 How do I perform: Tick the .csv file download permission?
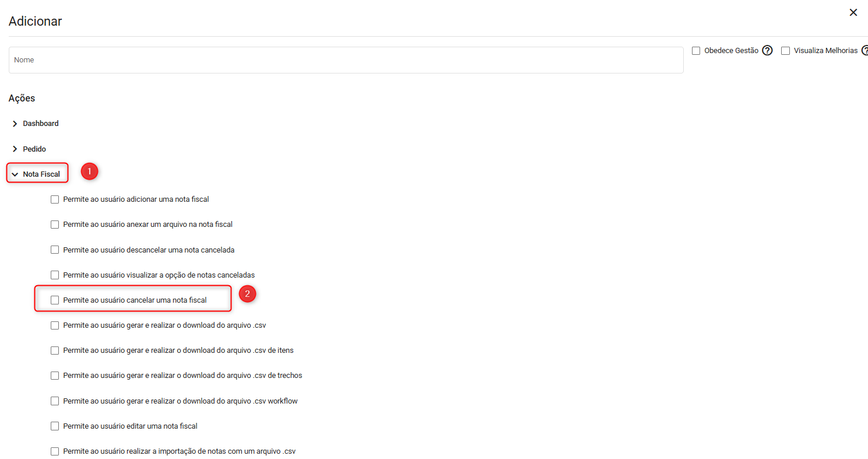[x=55, y=325]
